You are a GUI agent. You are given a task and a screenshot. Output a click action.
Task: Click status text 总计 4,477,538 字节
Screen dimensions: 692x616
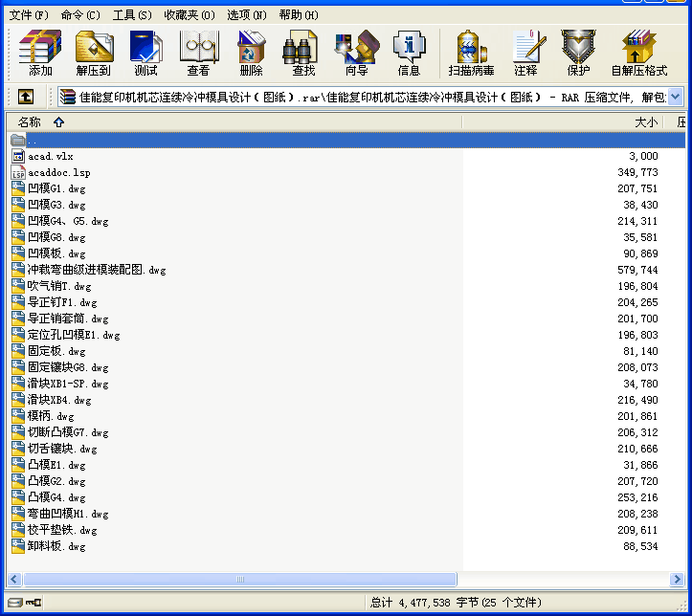[x=424, y=603]
